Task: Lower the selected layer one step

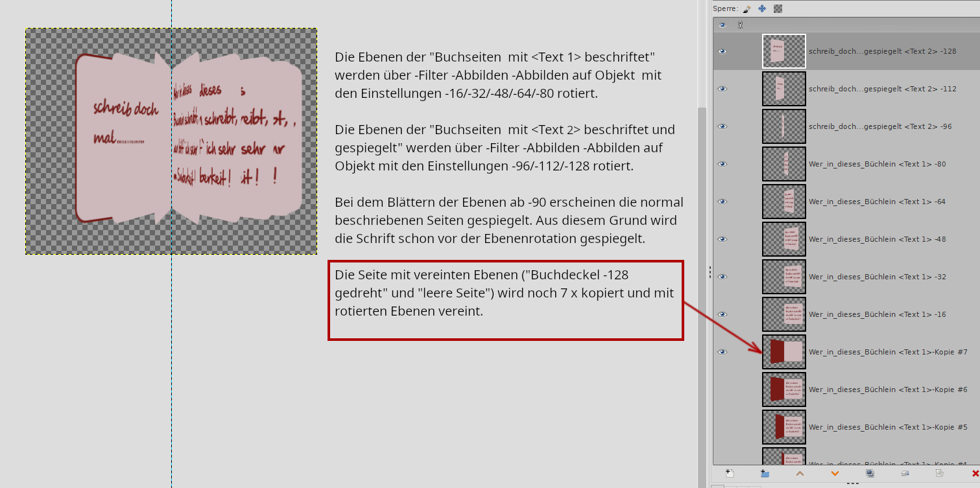Action: click(x=835, y=474)
